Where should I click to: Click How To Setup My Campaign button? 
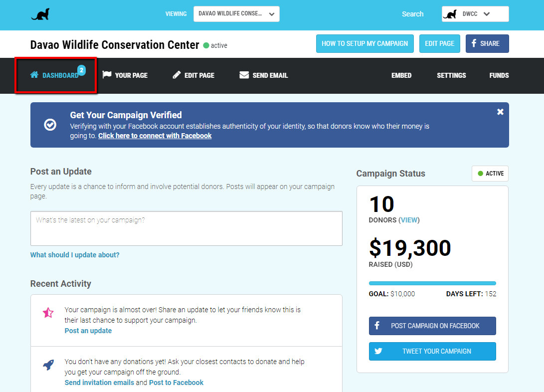(x=364, y=44)
